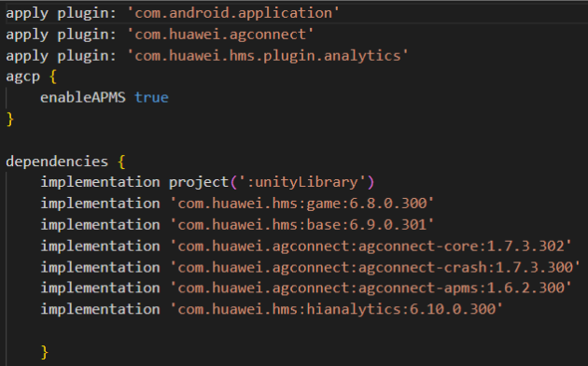Place cursor on the agcp keyword
This screenshot has width=588, height=366.
coord(23,77)
